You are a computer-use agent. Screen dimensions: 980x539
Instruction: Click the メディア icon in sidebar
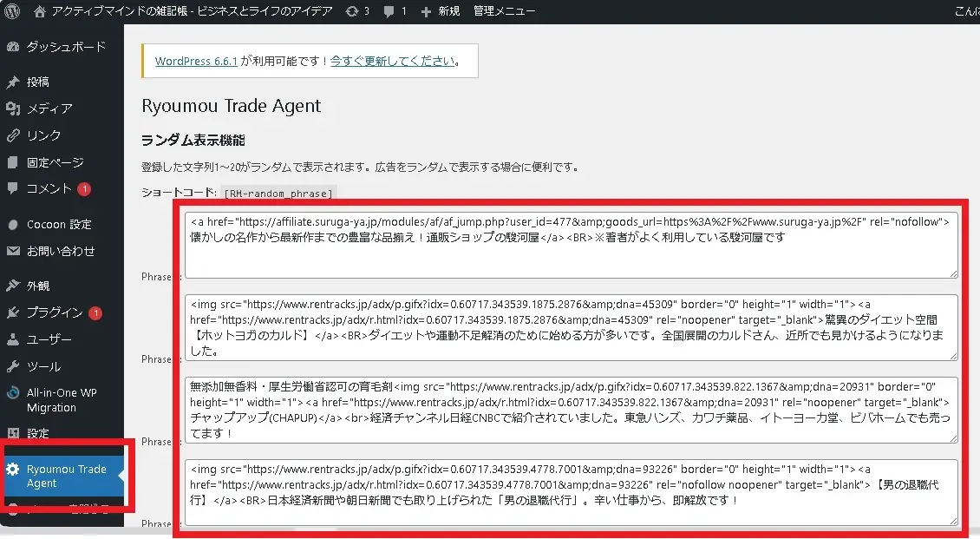[x=12, y=108]
